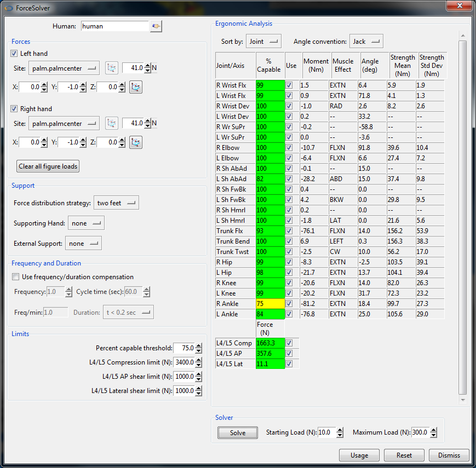This screenshot has height=468, width=476.
Task: Click Percent capable threshold stepper arrows
Action: (198, 348)
